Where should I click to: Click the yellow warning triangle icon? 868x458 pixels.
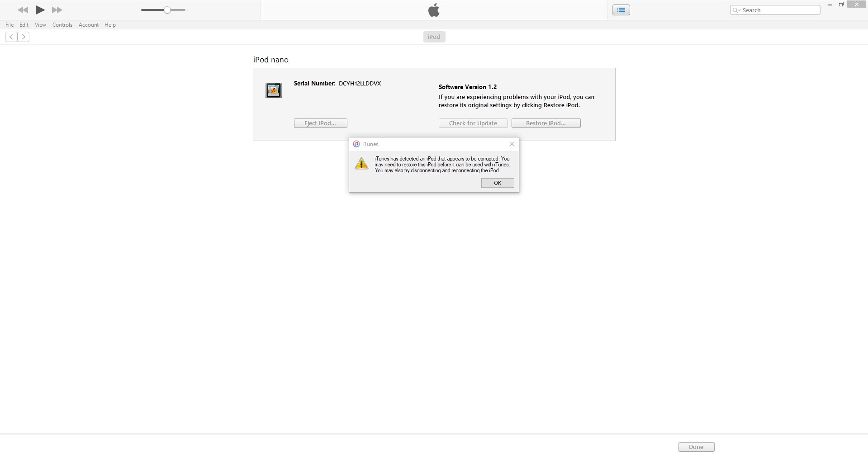pos(361,163)
